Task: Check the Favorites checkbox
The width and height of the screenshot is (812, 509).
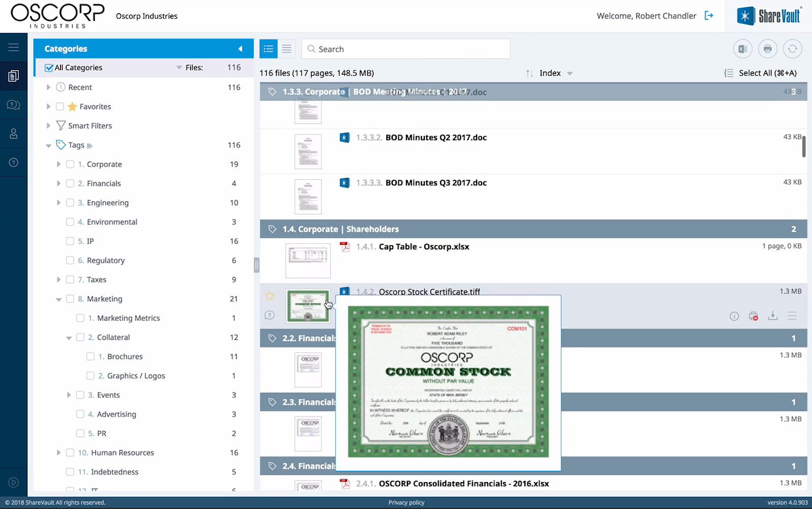Action: [60, 107]
